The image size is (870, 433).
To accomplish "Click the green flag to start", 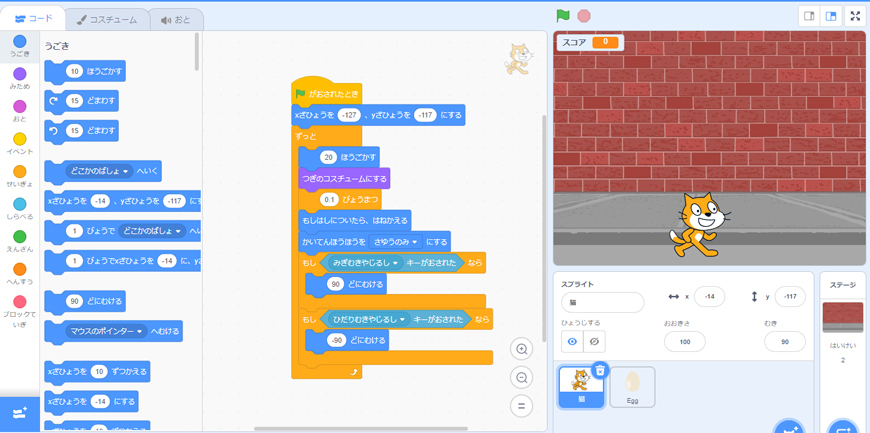I will 563,16.
